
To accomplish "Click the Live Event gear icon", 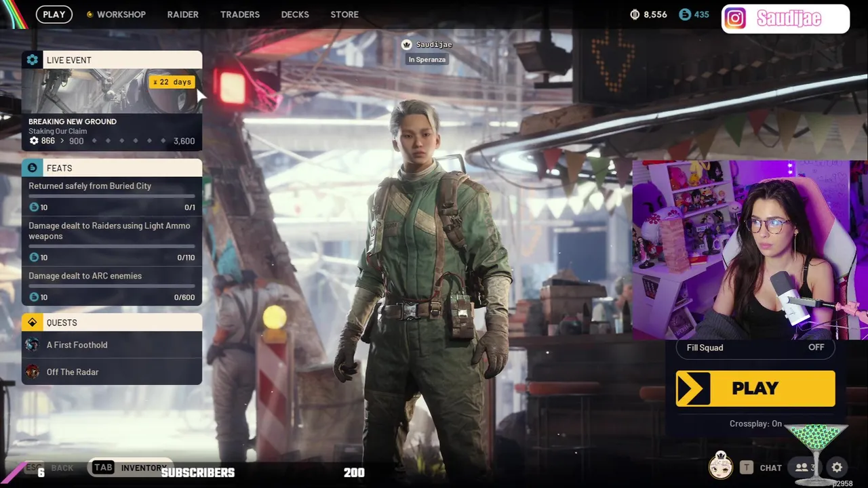I will 32,60.
